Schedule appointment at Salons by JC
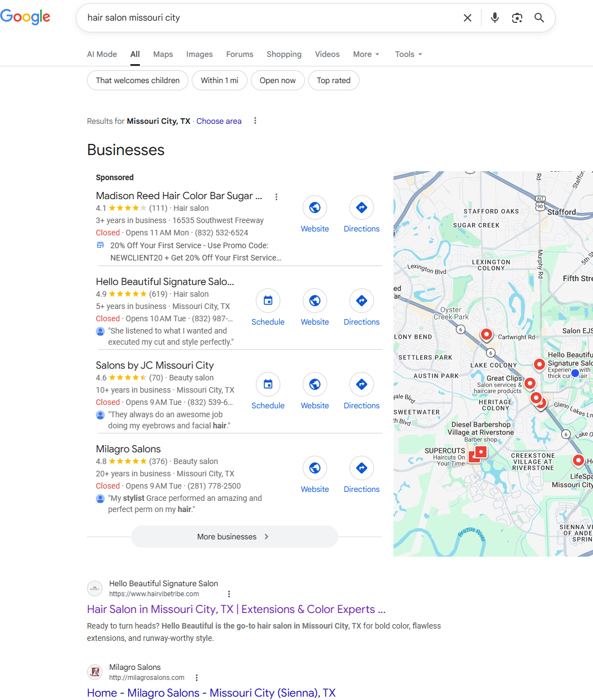 268,384
